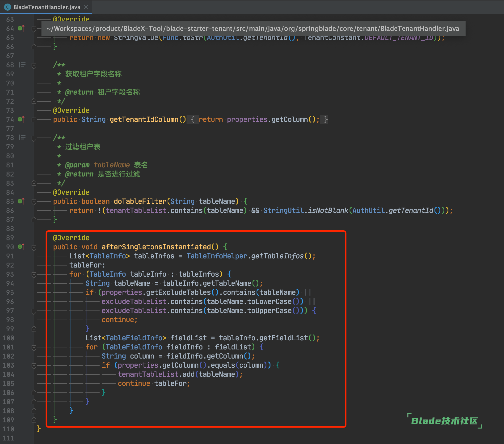Click the @param Javadoc tag on line 81

(x=77, y=165)
